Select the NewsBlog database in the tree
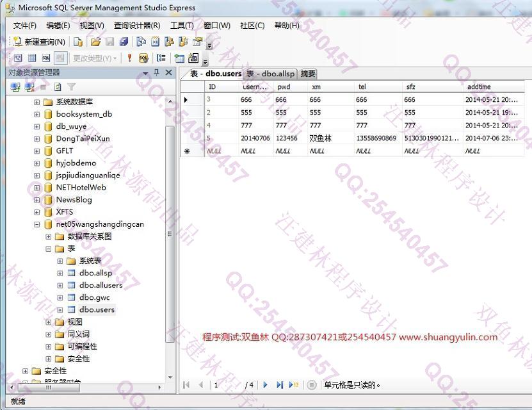 click(x=74, y=200)
